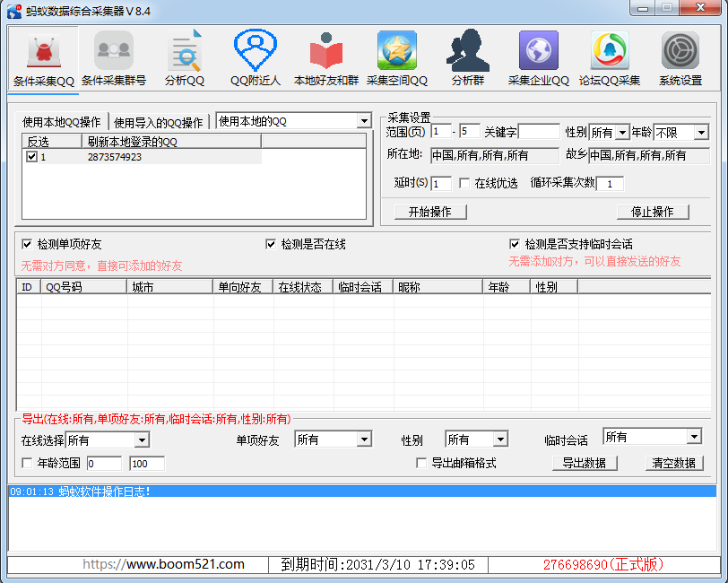Expand the 单项好友 export dropdown
Image resolution: width=728 pixels, height=583 pixels.
pos(365,439)
